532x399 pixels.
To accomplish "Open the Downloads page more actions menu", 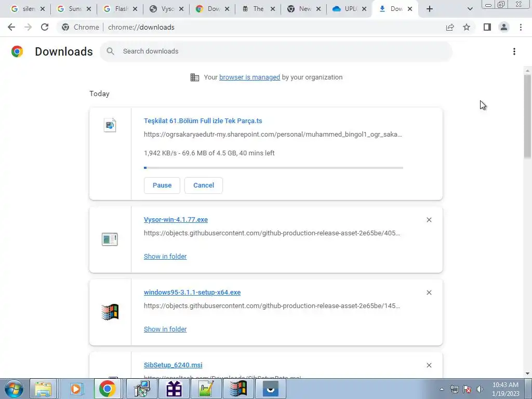I will tap(514, 51).
